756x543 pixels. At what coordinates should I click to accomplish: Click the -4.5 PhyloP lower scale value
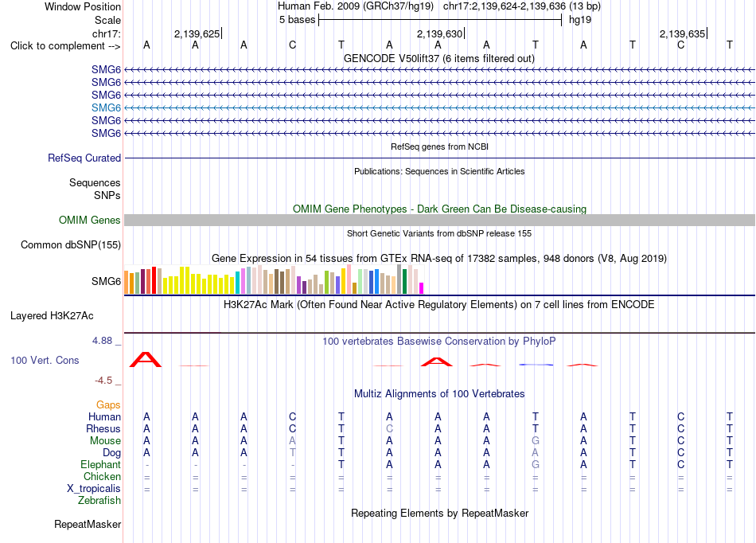(103, 381)
